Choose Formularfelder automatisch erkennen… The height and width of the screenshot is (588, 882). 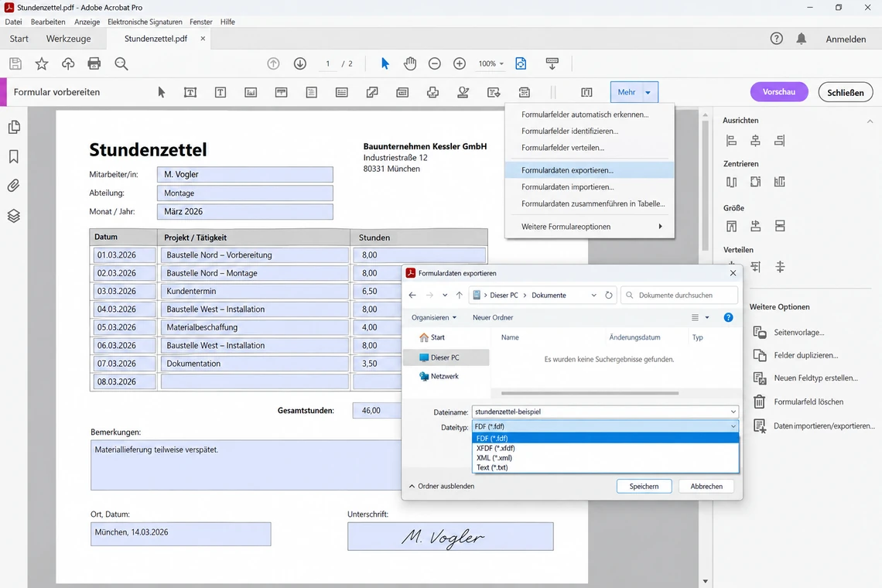pyautogui.click(x=590, y=115)
